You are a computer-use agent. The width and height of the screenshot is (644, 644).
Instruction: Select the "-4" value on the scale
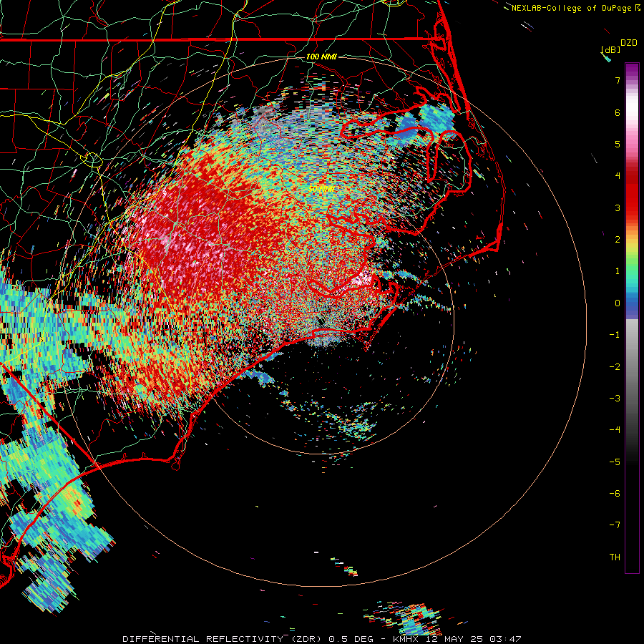(x=615, y=429)
